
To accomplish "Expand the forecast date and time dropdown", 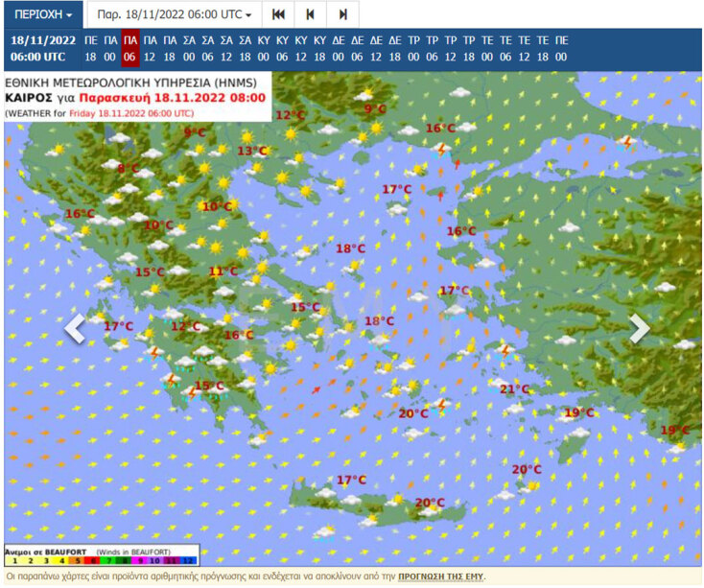I will (176, 15).
